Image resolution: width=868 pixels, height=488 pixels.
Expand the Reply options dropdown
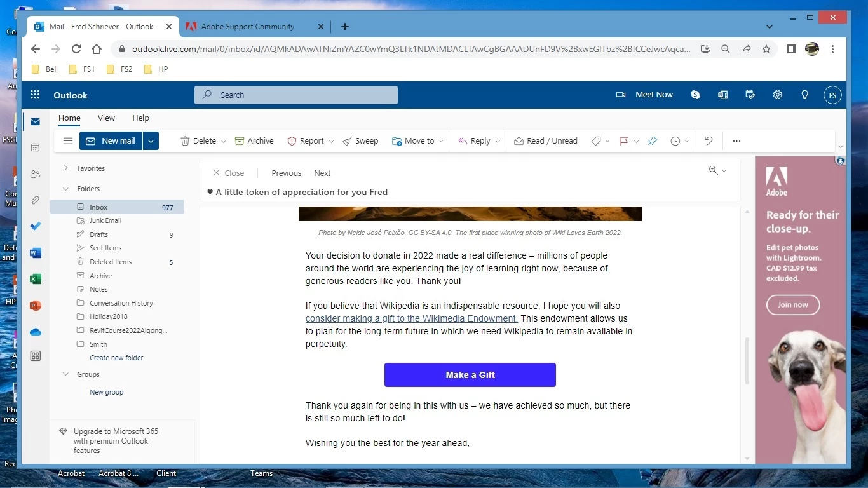498,141
